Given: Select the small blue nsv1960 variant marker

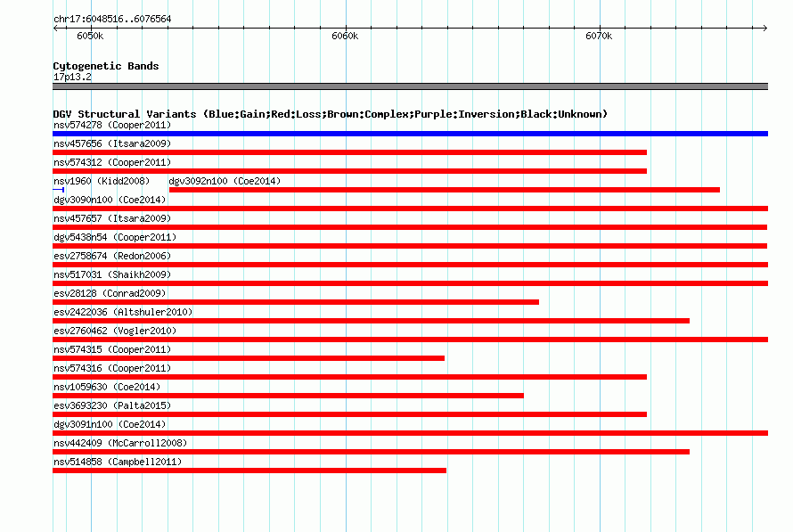Looking at the screenshot, I should [x=58, y=190].
